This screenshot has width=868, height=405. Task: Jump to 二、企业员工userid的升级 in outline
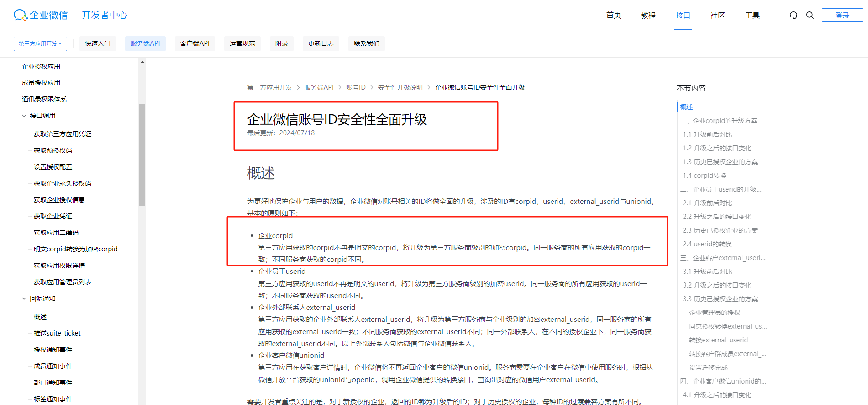[x=721, y=189]
